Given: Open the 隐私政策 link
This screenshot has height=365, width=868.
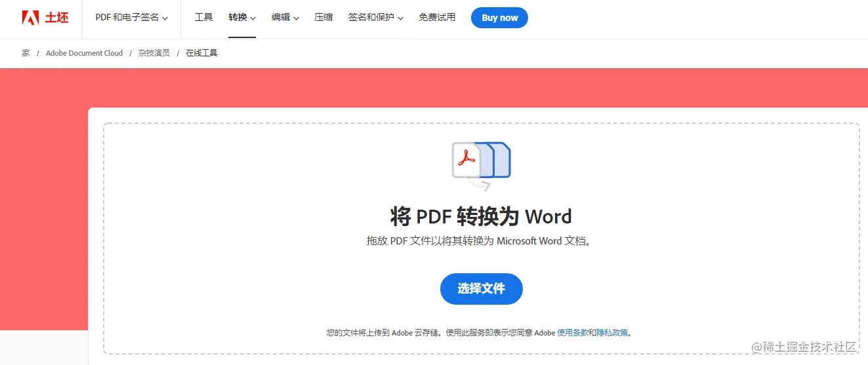Looking at the screenshot, I should [612, 333].
